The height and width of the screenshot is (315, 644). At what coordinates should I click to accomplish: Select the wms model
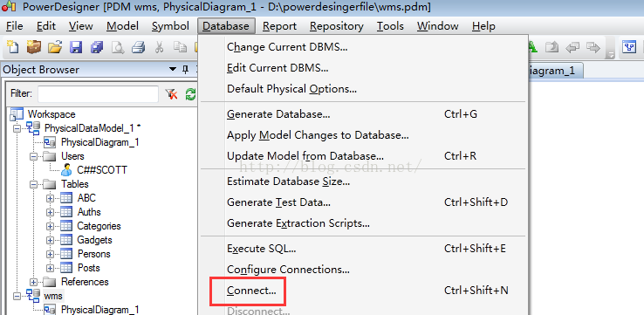[x=53, y=296]
